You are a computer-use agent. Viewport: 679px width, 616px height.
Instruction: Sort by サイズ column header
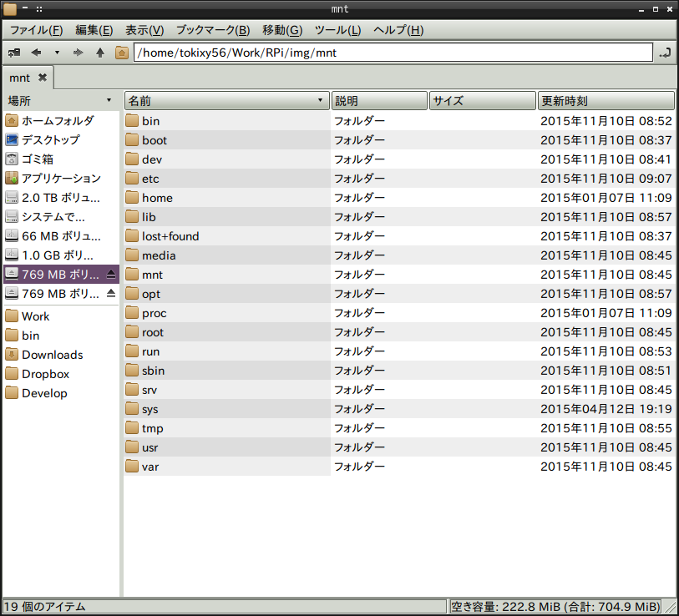[483, 100]
